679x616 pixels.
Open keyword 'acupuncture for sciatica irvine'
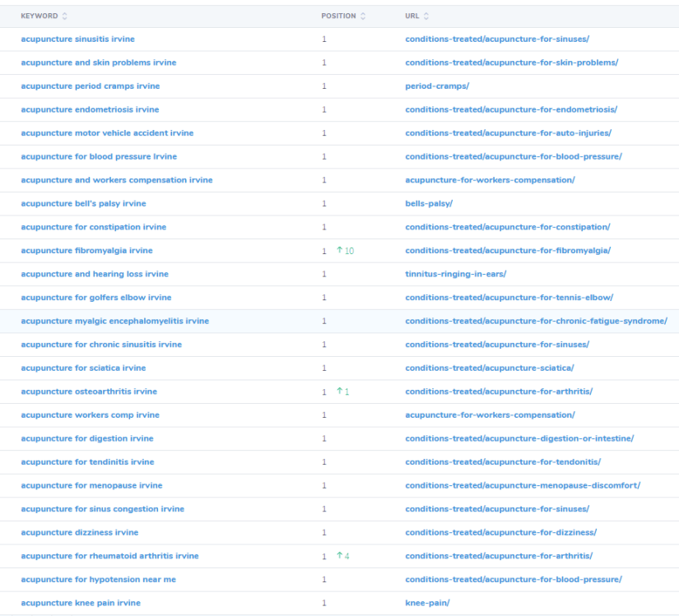pyautogui.click(x=83, y=368)
